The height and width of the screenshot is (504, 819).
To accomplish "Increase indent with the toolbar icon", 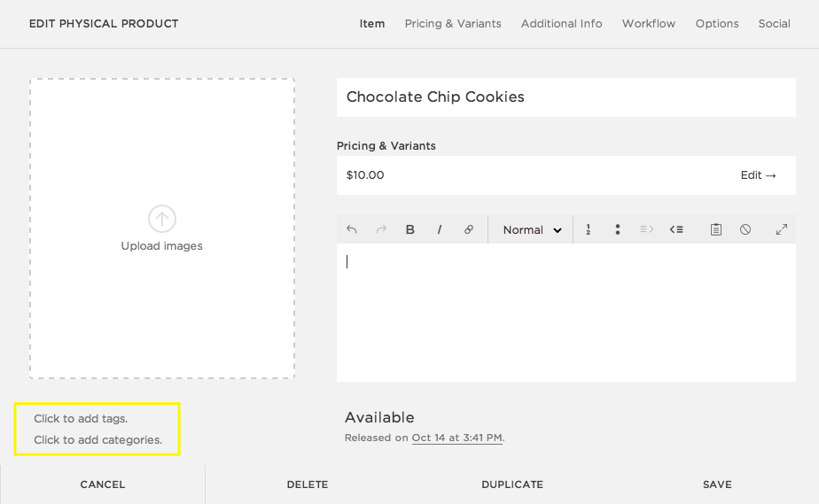I will click(647, 229).
